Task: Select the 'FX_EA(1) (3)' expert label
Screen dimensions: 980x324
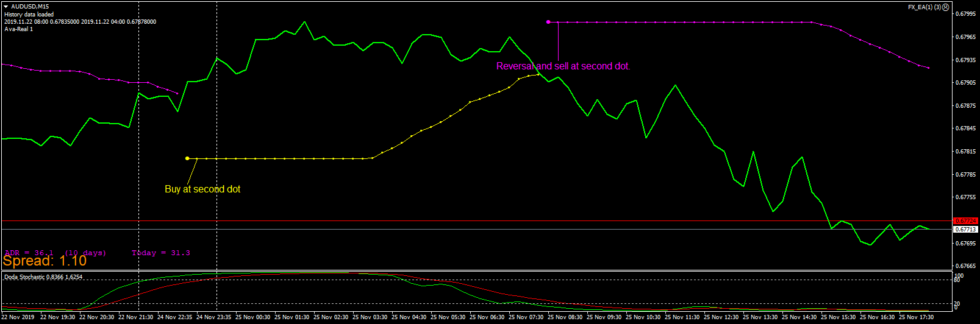Action: pos(924,7)
